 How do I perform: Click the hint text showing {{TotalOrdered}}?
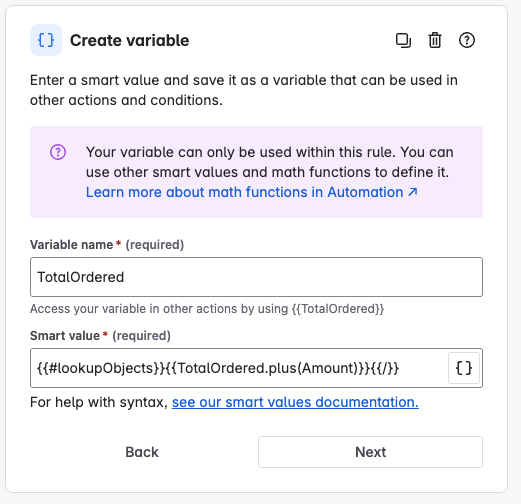[x=207, y=309]
